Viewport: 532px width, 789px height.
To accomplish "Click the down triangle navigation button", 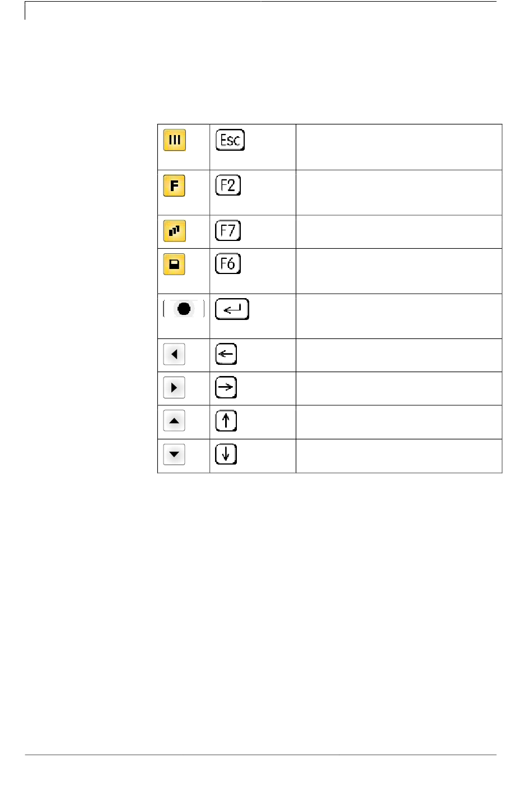I will click(x=174, y=454).
